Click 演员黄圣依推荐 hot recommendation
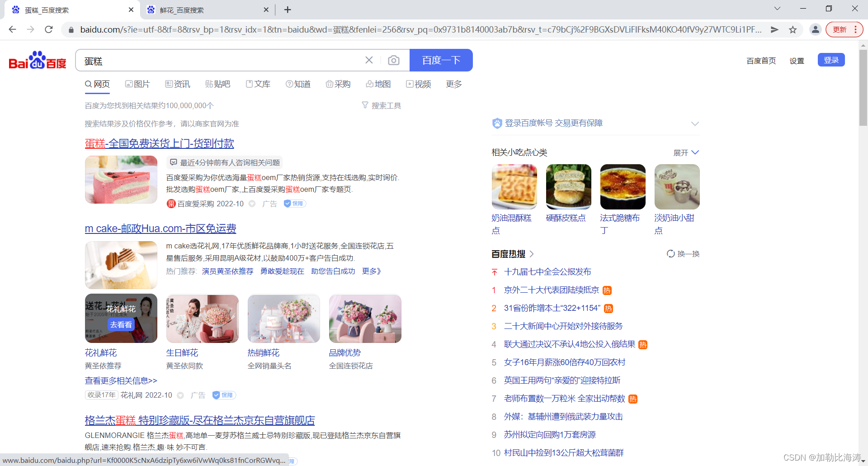The image size is (868, 466). (x=228, y=271)
